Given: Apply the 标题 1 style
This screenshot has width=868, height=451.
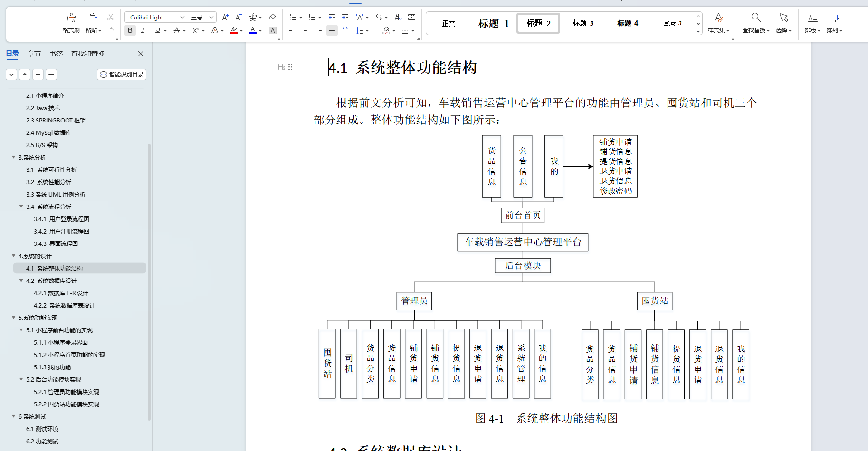Looking at the screenshot, I should tap(493, 23).
